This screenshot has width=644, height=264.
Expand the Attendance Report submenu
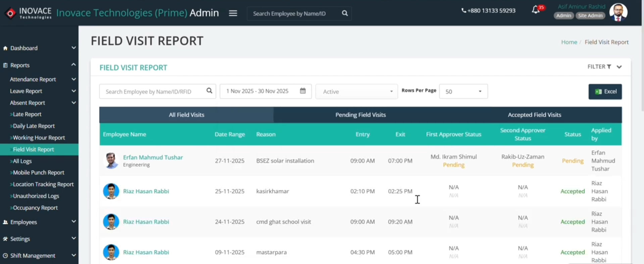tap(73, 79)
